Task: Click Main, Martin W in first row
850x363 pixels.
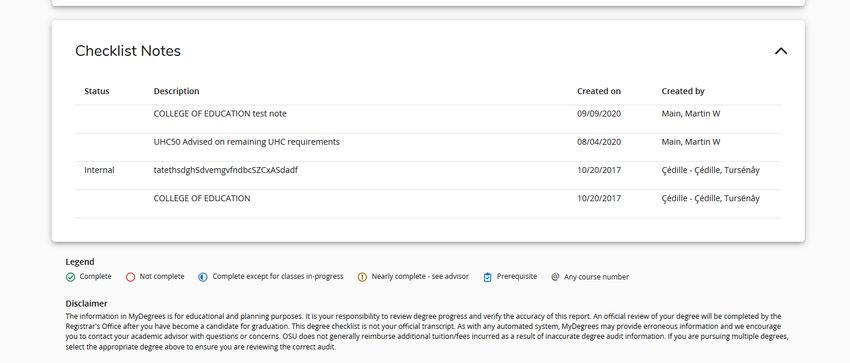Action: click(x=691, y=114)
